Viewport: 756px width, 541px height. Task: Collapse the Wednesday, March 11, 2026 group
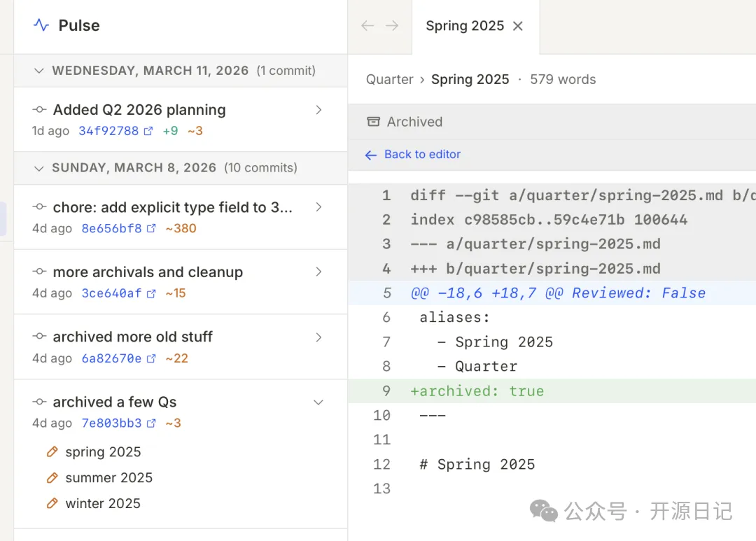pyautogui.click(x=39, y=71)
